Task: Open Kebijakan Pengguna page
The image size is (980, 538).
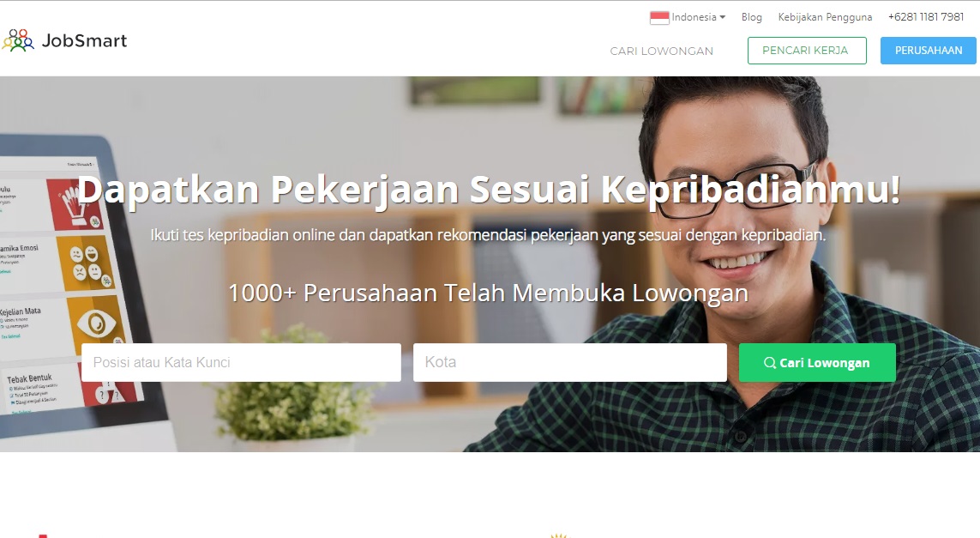Action: pos(825,17)
